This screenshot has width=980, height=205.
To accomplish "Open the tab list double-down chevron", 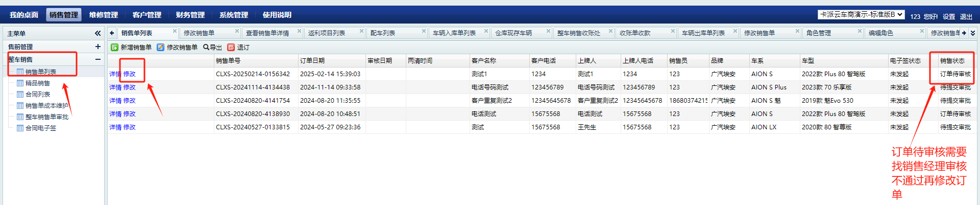I will 973,33.
